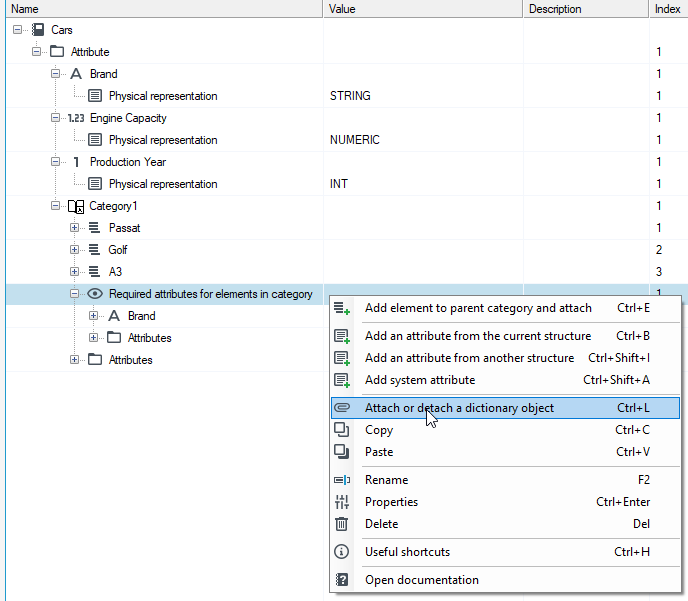Image resolution: width=688 pixels, height=601 pixels.
Task: Collapse the Cars root node
Action: coord(17,30)
